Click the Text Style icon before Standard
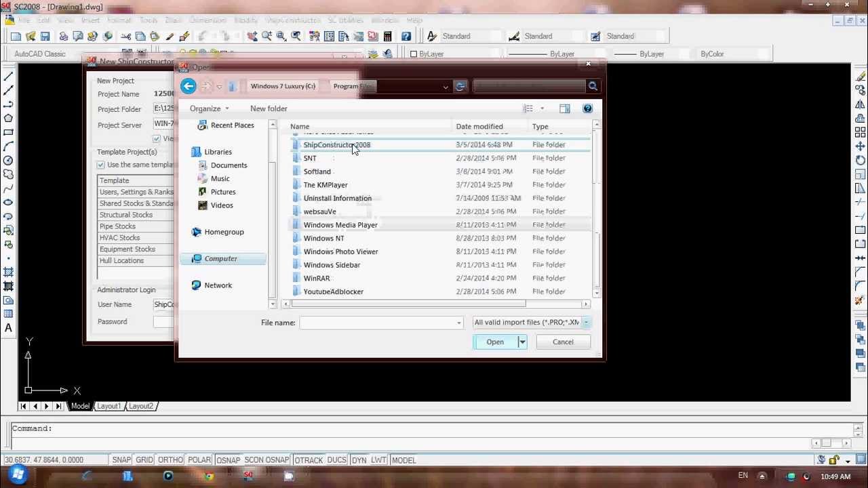The height and width of the screenshot is (488, 868). 431,36
